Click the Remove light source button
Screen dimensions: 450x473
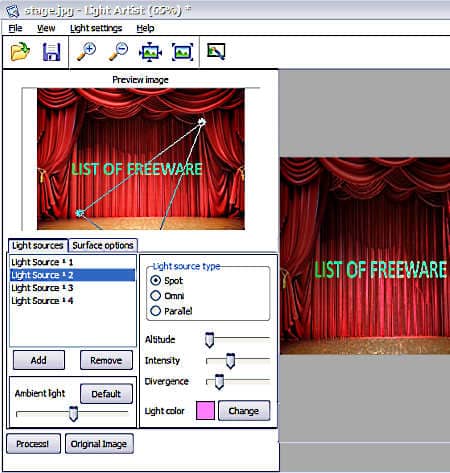(106, 360)
